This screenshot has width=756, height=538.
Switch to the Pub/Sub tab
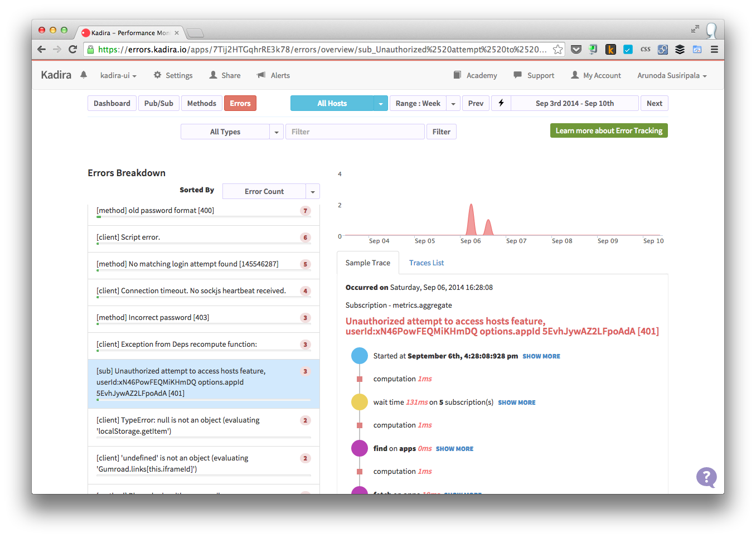point(159,103)
